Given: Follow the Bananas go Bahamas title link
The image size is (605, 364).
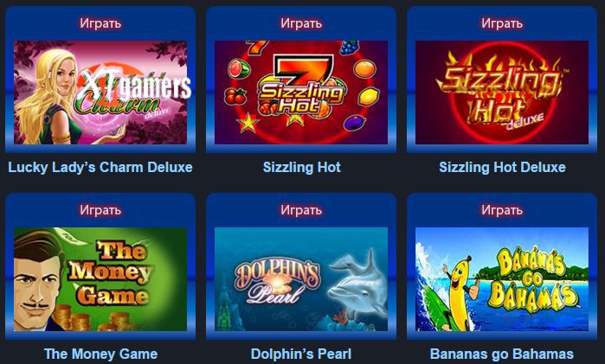Looking at the screenshot, I should tap(502, 354).
